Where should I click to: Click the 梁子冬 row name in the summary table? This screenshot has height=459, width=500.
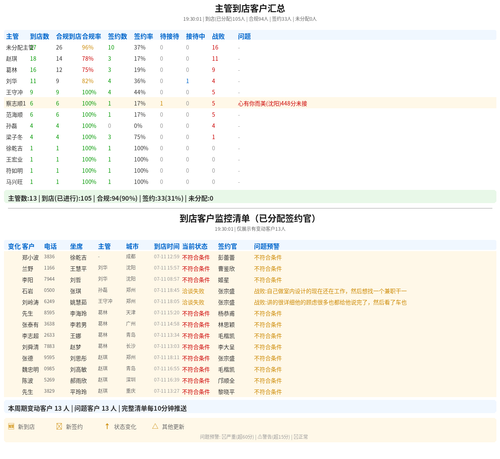[x=14, y=137]
